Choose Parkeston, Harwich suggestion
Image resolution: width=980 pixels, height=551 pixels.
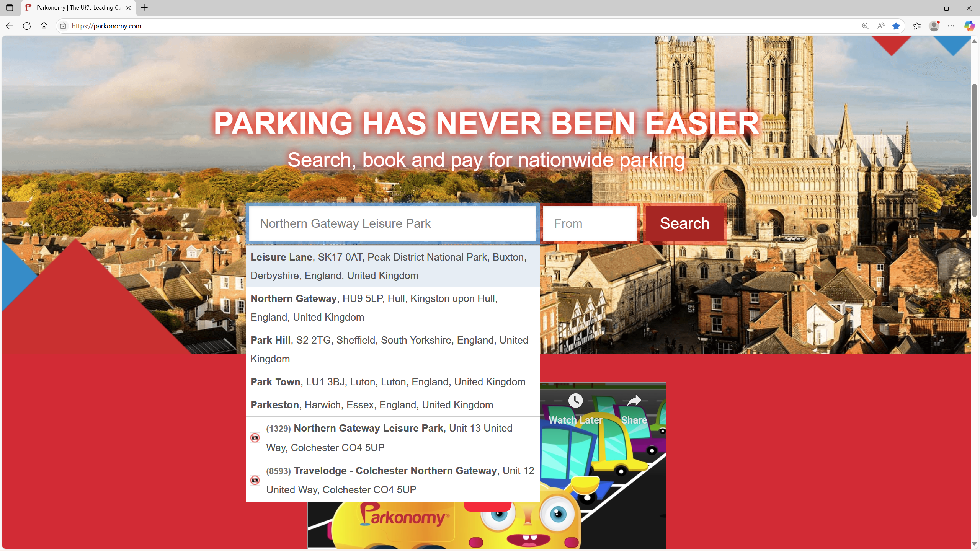click(392, 405)
